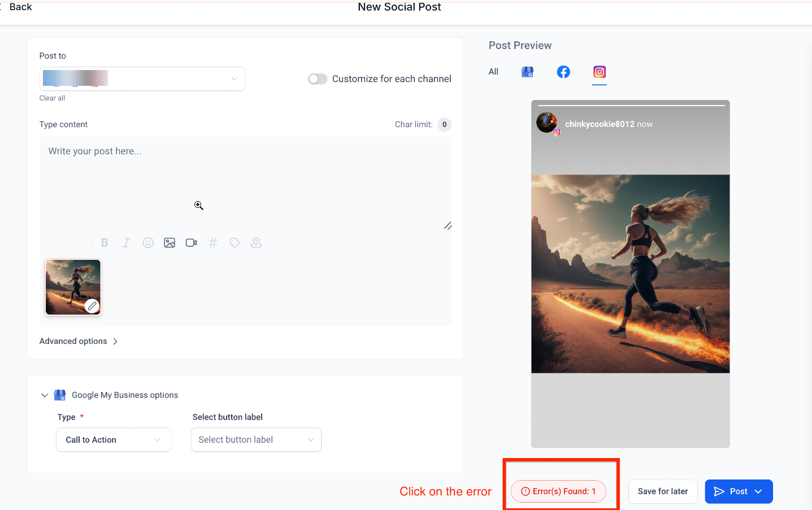The height and width of the screenshot is (510, 812).
Task: Open the Post to channel dropdown
Action: [x=142, y=79]
